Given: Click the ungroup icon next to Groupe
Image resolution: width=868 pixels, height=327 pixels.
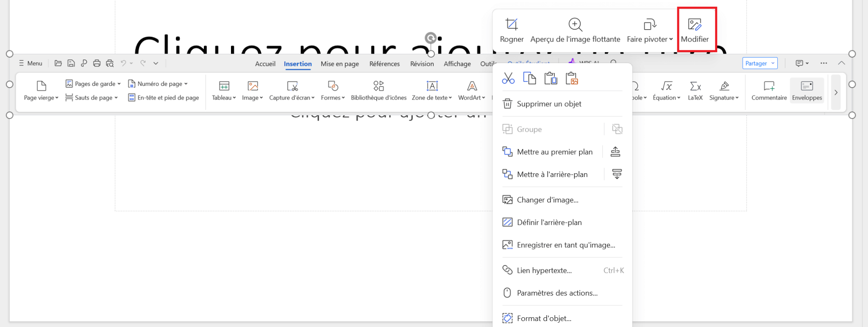Looking at the screenshot, I should click(x=617, y=129).
